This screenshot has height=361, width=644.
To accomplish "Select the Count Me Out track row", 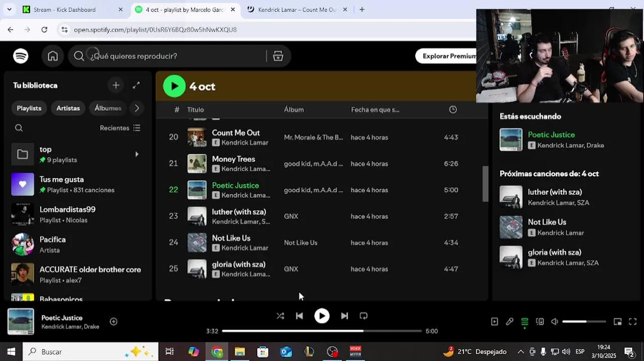I will pos(321,137).
